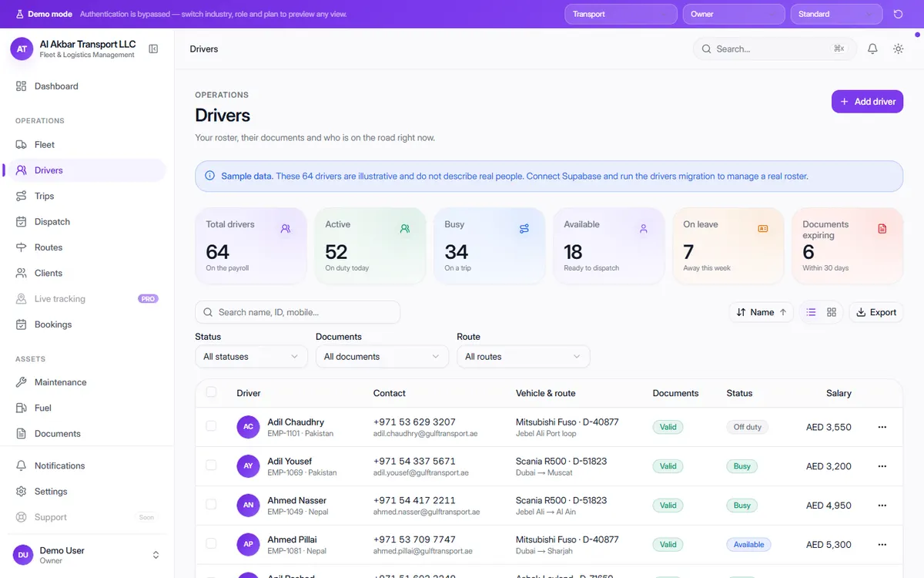Click info icon in sample data banner
The width and height of the screenshot is (924, 578).
coord(210,176)
